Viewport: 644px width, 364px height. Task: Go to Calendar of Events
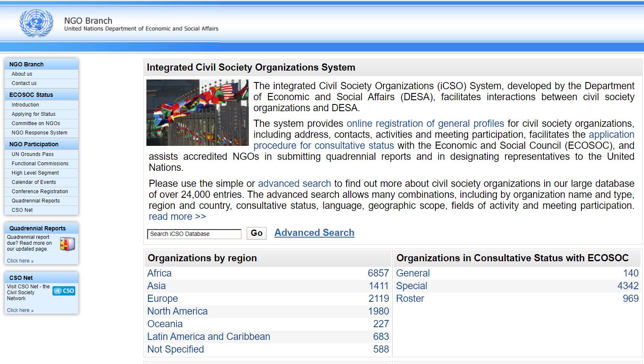pos(34,182)
